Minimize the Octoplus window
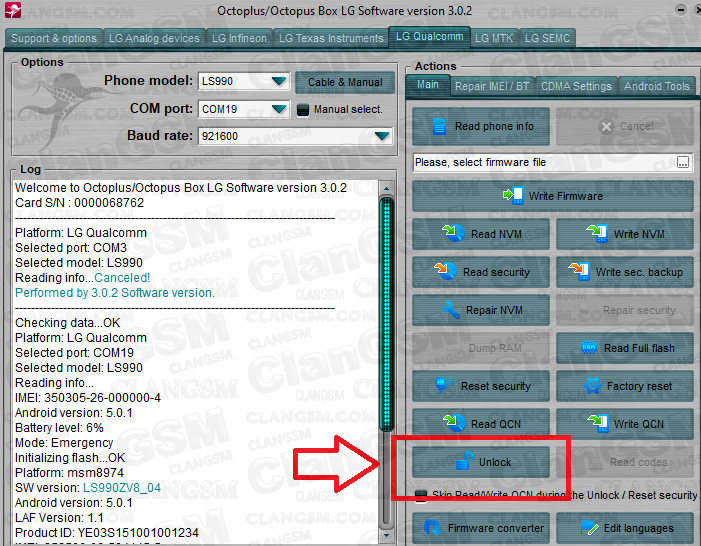 click(x=680, y=10)
